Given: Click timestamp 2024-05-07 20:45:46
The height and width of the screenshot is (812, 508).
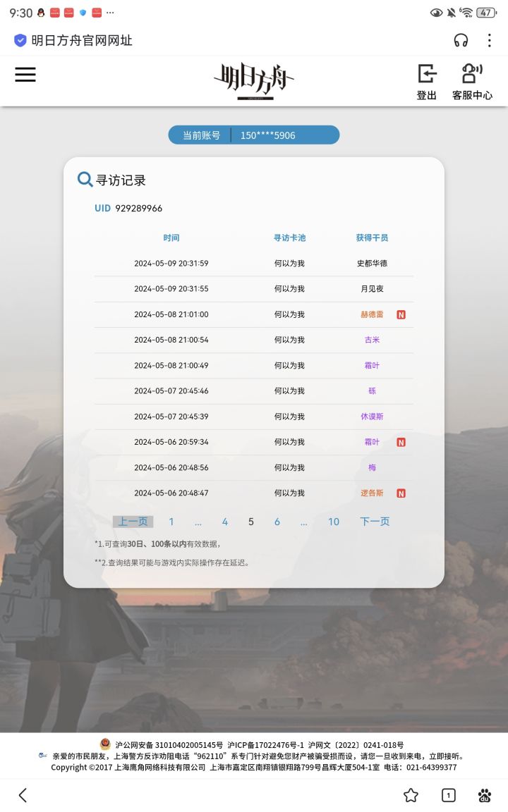Looking at the screenshot, I should pyautogui.click(x=171, y=391).
